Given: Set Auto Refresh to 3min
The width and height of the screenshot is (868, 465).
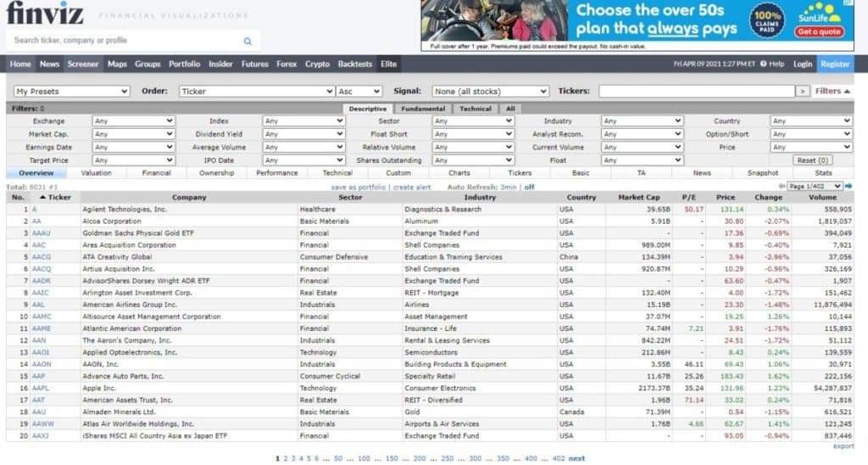Looking at the screenshot, I should coord(509,188).
